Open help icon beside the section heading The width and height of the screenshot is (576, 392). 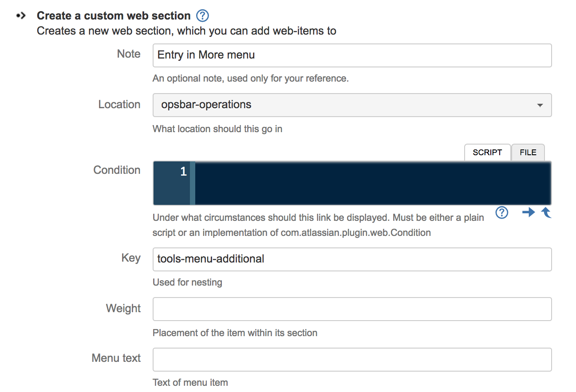tap(202, 16)
